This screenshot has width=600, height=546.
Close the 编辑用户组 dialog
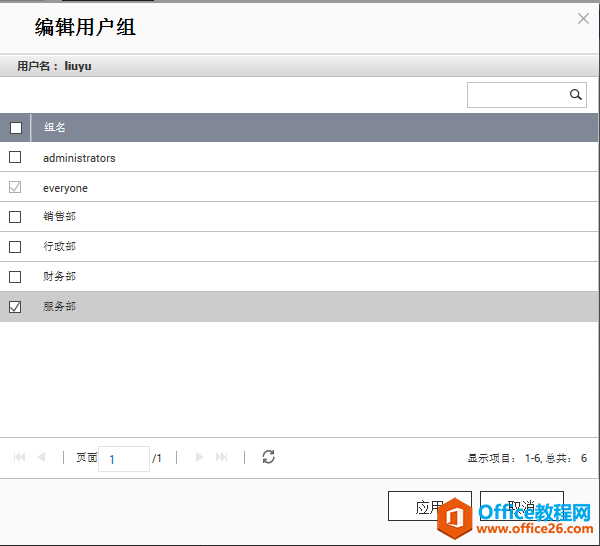[x=583, y=18]
